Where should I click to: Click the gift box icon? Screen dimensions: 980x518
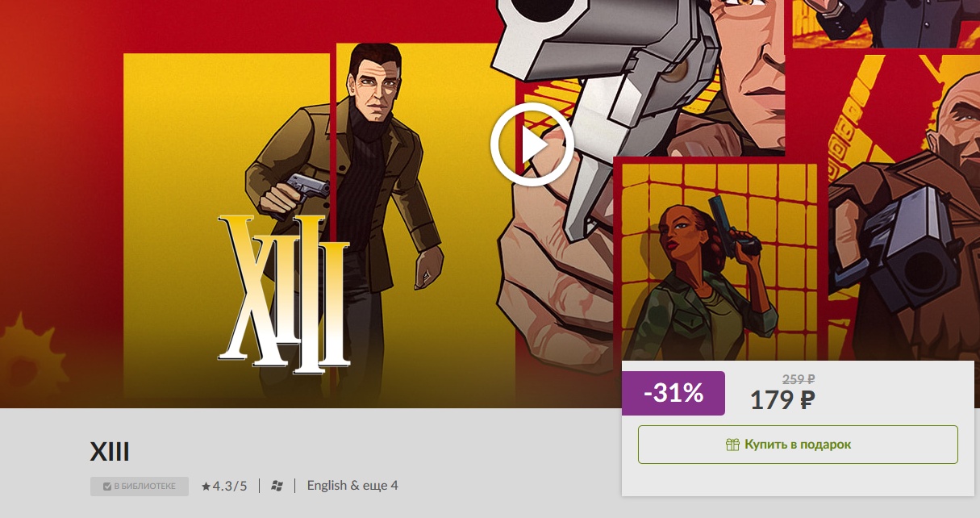[x=732, y=445]
